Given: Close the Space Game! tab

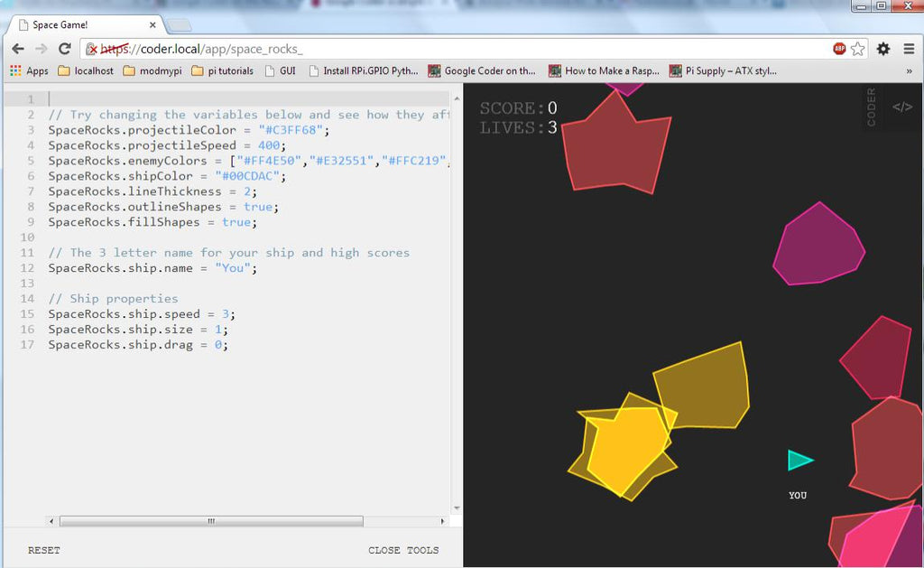Looking at the screenshot, I should [152, 25].
